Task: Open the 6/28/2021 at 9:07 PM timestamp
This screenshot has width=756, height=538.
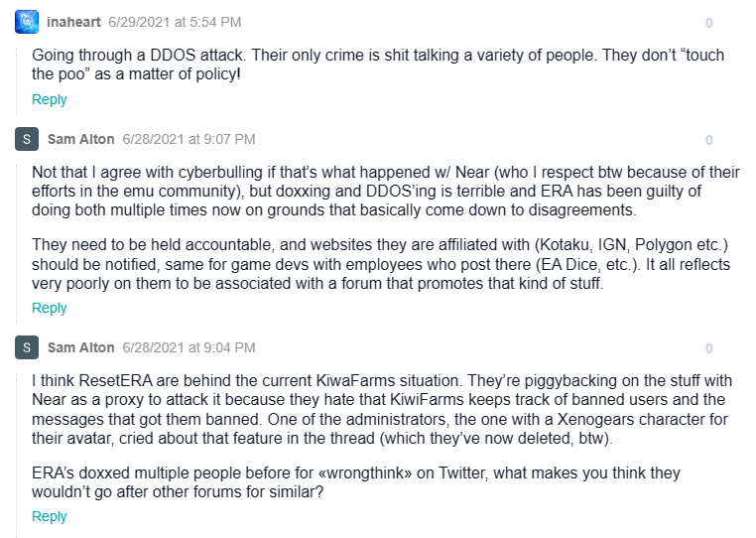Action: [189, 139]
